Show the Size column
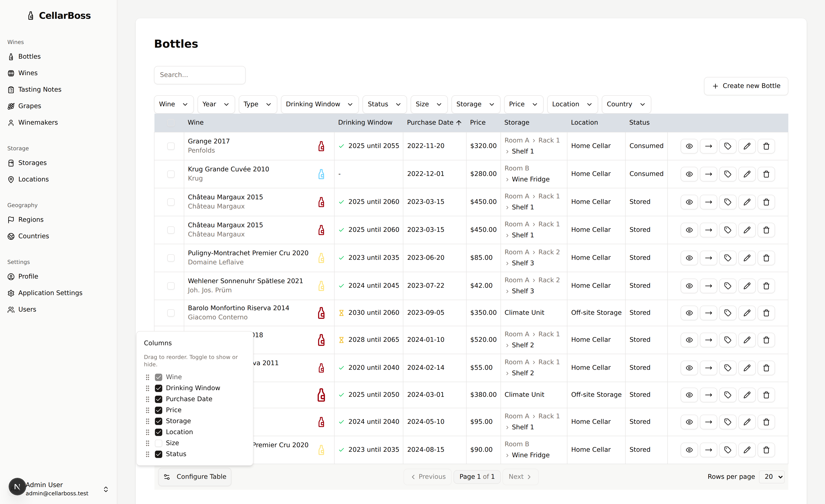 tap(158, 443)
